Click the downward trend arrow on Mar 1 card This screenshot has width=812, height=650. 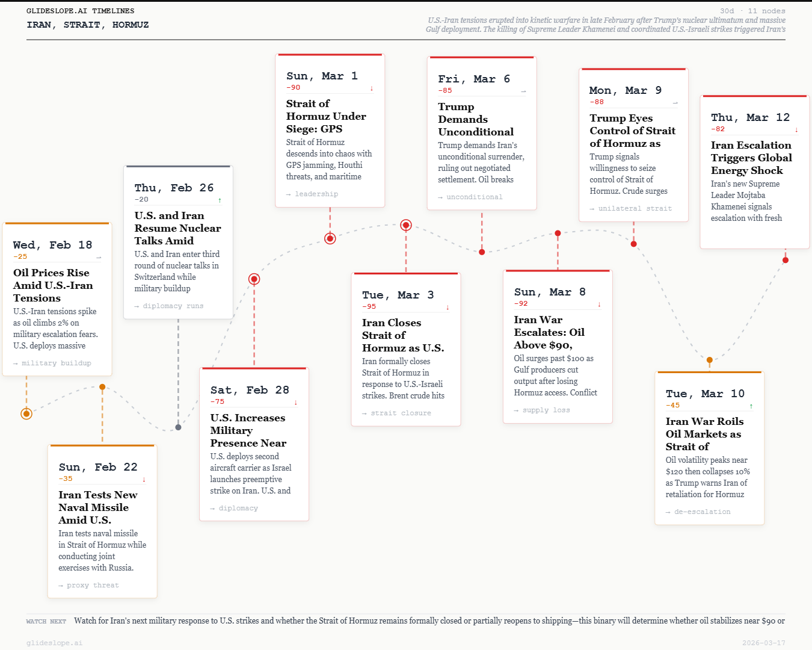pos(372,87)
